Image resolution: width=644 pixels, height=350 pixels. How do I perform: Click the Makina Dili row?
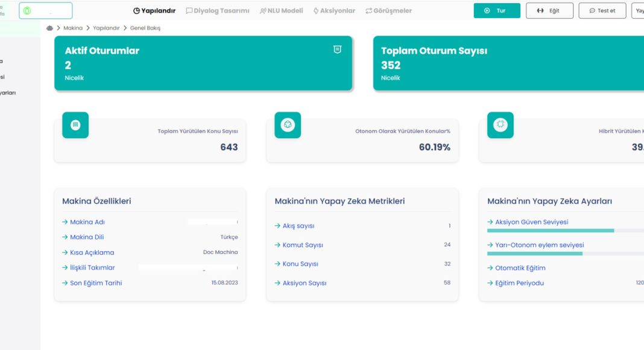(x=150, y=237)
